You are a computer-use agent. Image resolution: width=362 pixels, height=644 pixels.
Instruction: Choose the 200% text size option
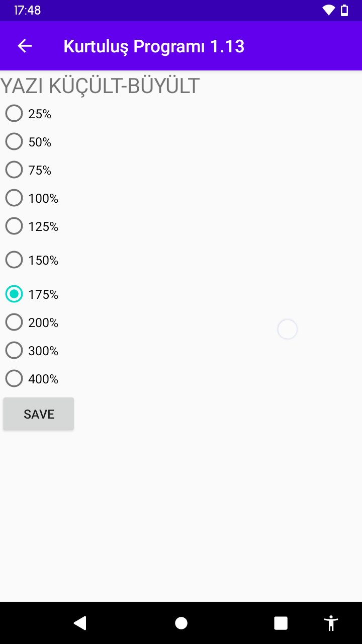(x=14, y=322)
